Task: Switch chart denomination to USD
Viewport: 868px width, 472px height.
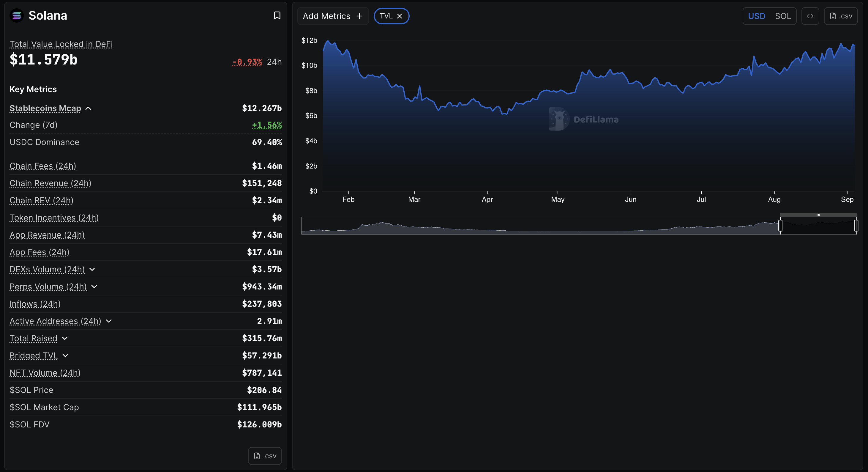Action: coord(757,16)
